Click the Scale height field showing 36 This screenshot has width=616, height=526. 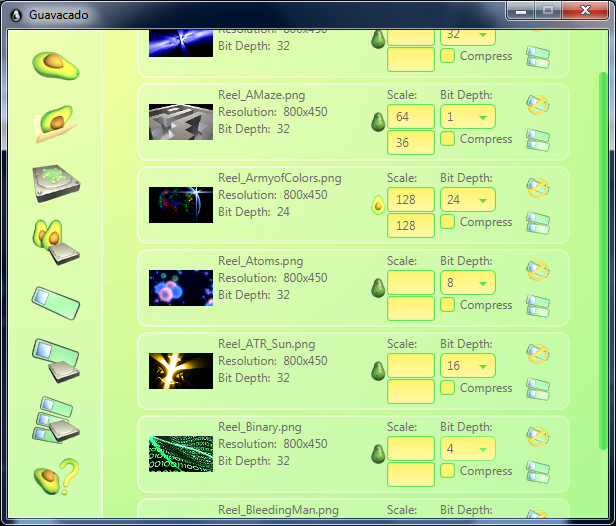[411, 143]
